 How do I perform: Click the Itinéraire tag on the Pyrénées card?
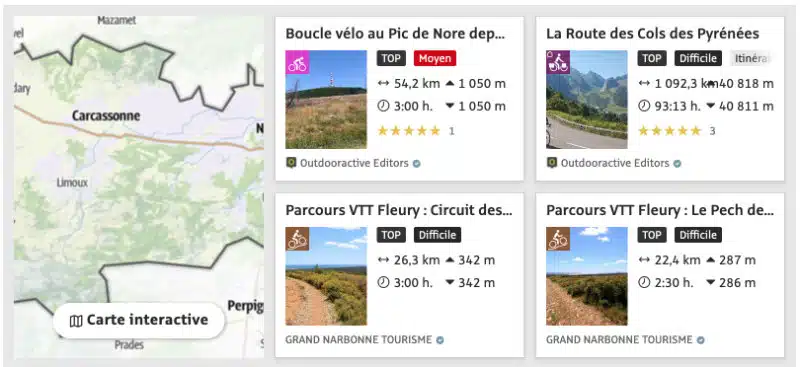pyautogui.click(x=752, y=58)
